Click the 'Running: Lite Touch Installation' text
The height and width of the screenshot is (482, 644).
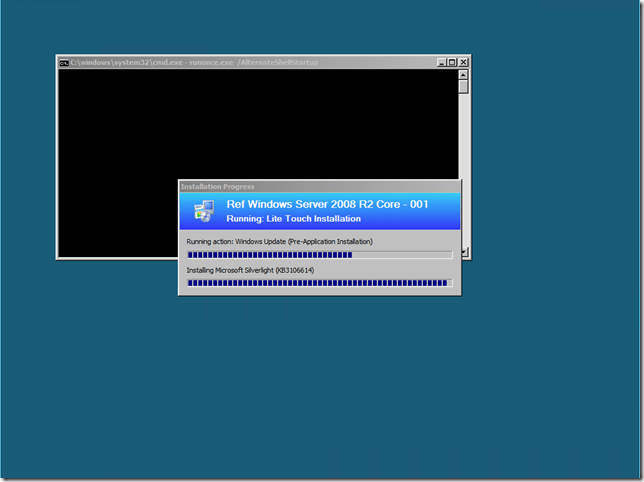293,218
